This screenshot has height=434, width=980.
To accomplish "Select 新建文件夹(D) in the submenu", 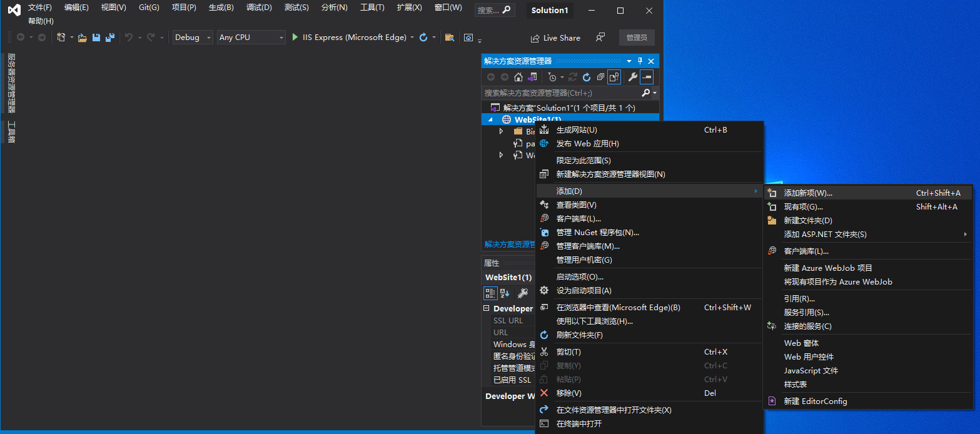I will pyautogui.click(x=868, y=221).
